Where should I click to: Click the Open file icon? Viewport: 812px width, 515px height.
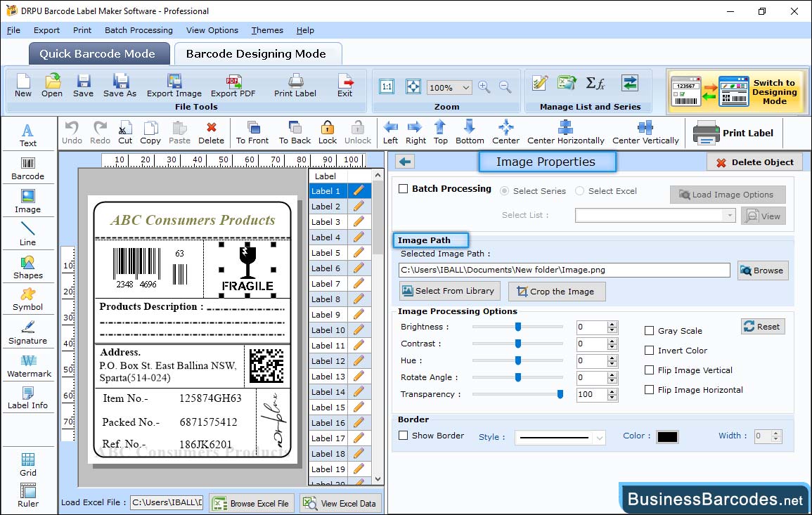tap(52, 86)
